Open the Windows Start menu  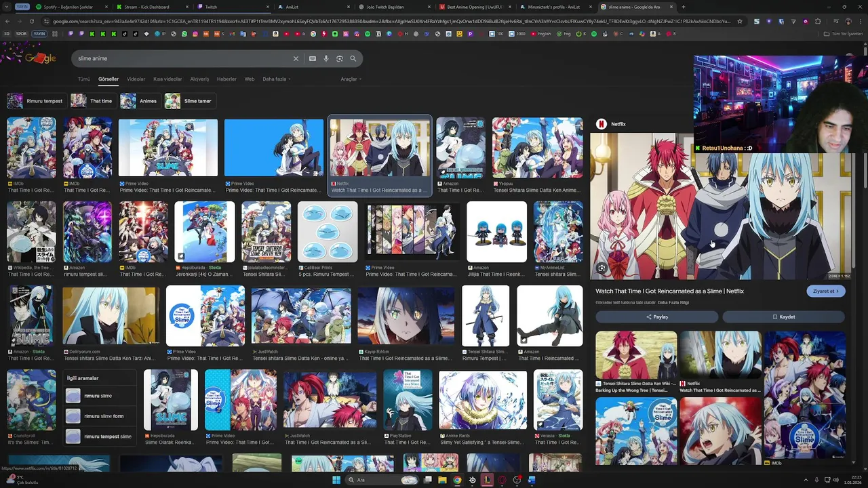[336, 480]
